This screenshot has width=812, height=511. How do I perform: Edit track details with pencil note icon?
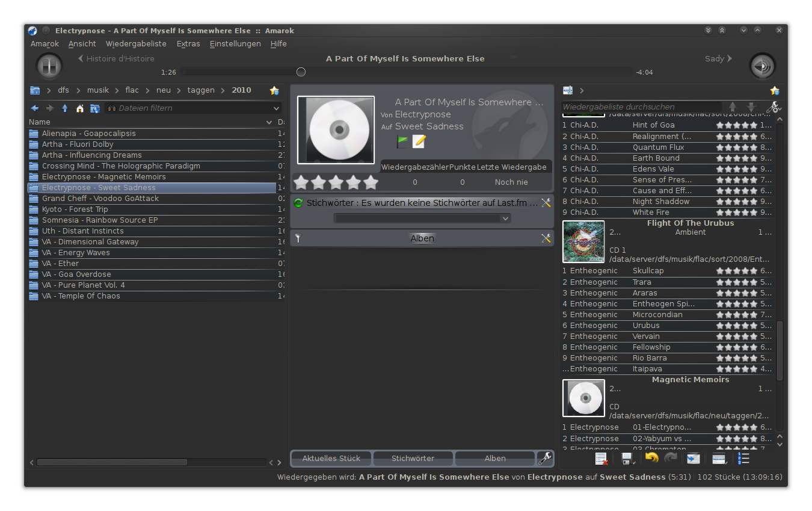tap(419, 141)
